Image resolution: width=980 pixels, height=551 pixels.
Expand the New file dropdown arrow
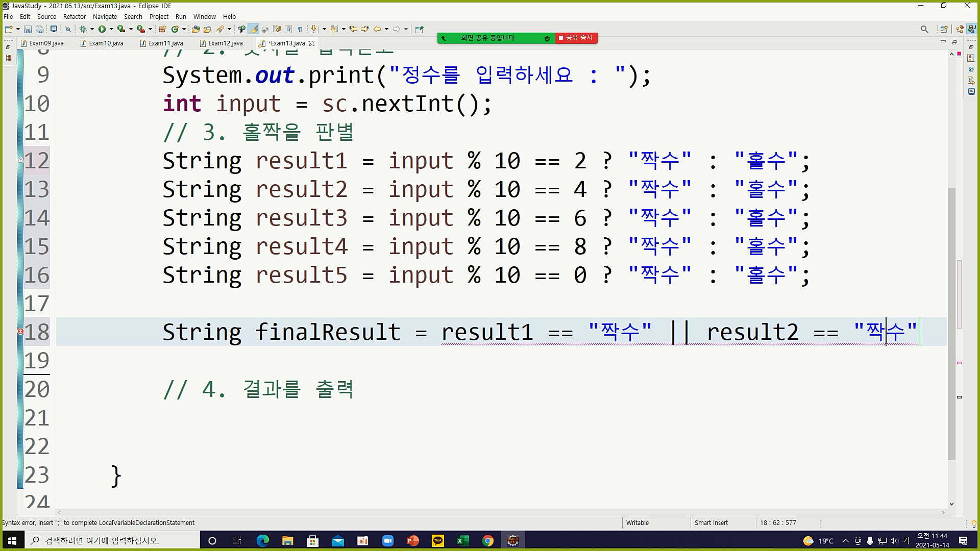tap(18, 29)
